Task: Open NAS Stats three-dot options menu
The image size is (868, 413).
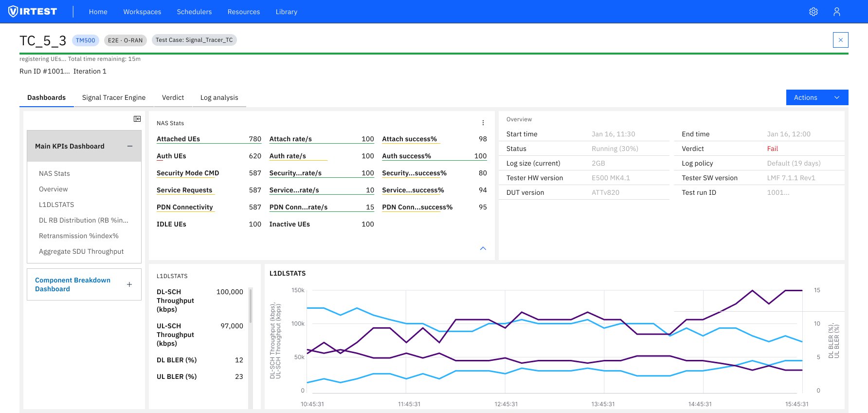Action: pos(483,123)
